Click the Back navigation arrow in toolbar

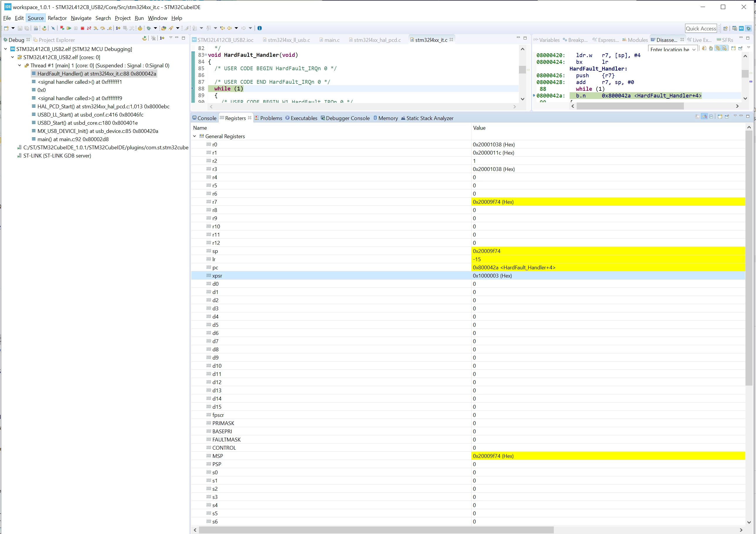pos(229,28)
